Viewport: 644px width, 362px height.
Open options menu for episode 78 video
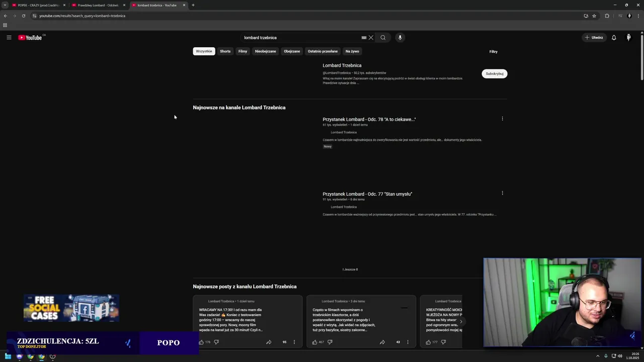pos(502,119)
